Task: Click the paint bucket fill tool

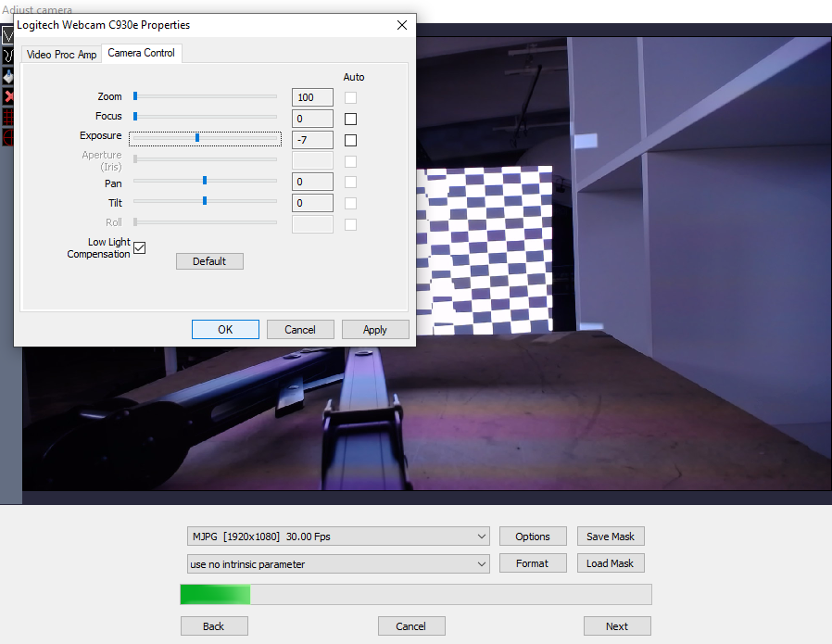Action: [x=7, y=77]
